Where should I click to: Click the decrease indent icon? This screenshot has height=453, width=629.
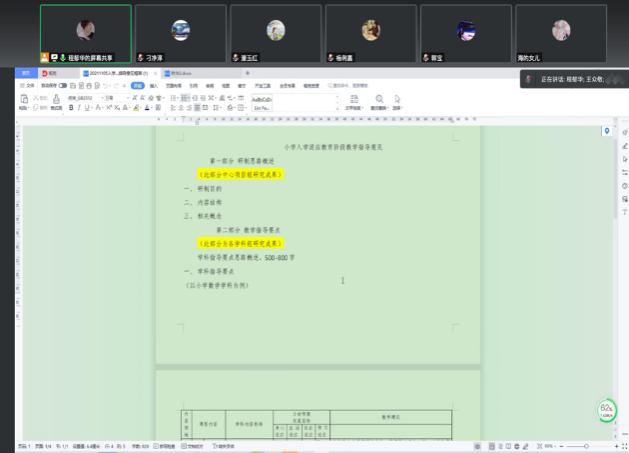click(x=195, y=98)
